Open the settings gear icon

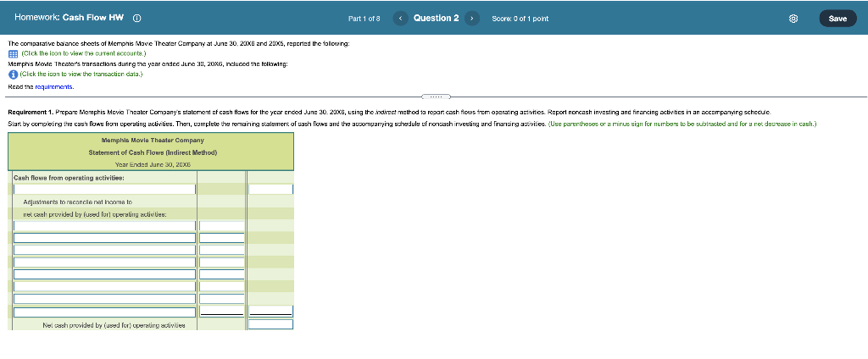coord(793,19)
